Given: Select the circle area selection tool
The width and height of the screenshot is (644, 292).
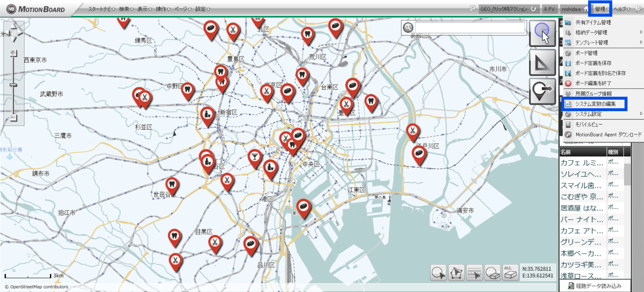Looking at the screenshot, I should coord(438,273).
